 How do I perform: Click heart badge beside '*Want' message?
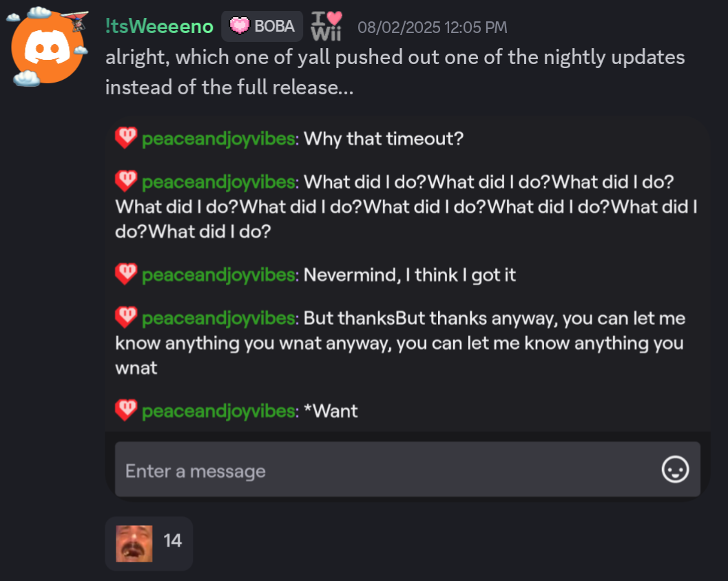pos(126,410)
